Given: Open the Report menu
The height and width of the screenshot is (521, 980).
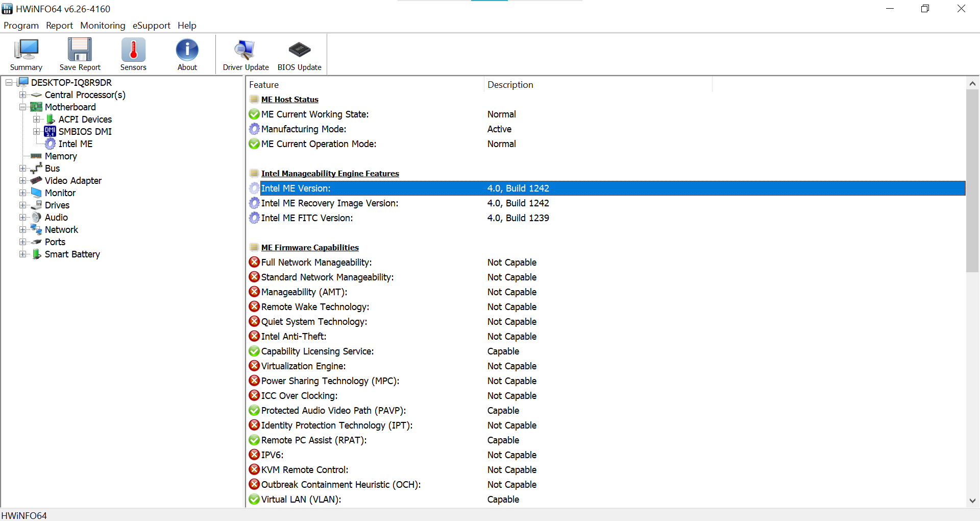Looking at the screenshot, I should tap(59, 26).
